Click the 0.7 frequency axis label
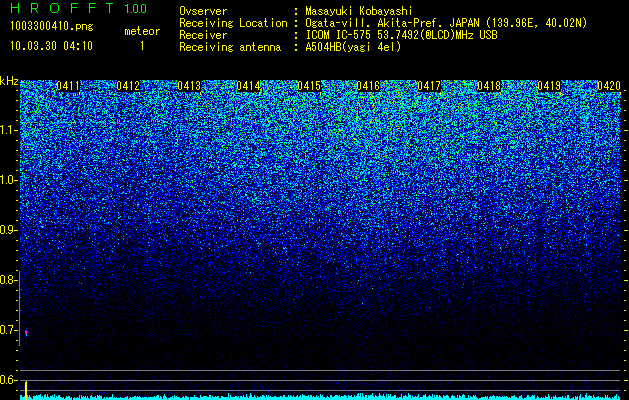This screenshot has width=629, height=400. (8, 330)
